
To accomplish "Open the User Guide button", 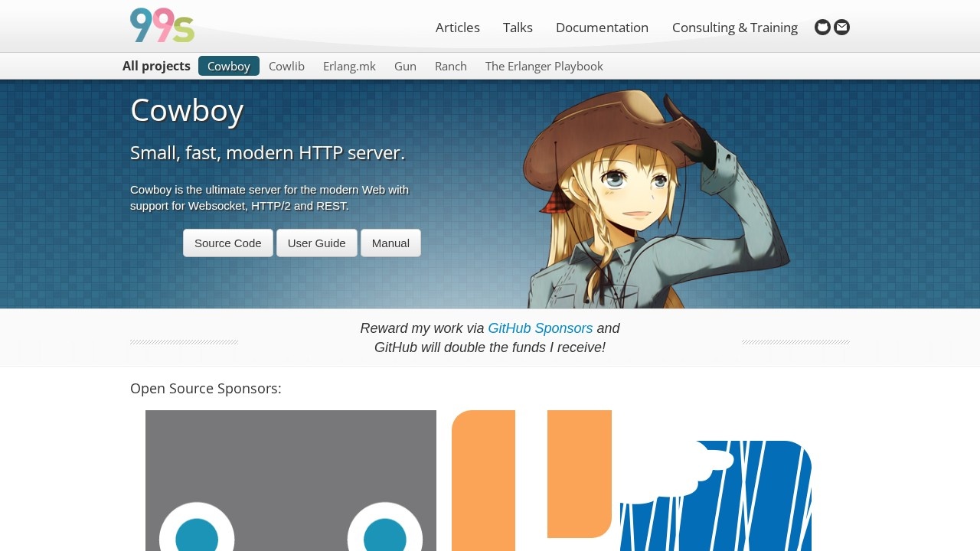I will (x=317, y=243).
